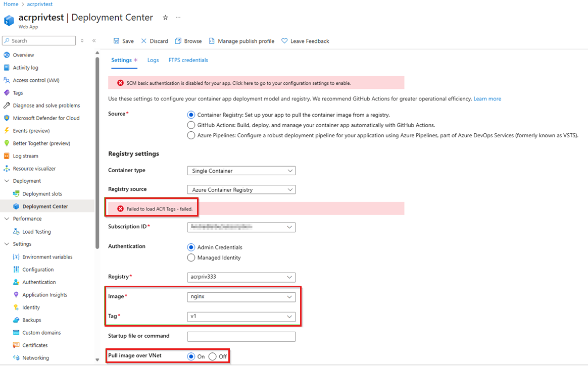Viewport: 588px width, 366px height.
Task: Click the Events (preview) lightning icon
Action: [7, 131]
